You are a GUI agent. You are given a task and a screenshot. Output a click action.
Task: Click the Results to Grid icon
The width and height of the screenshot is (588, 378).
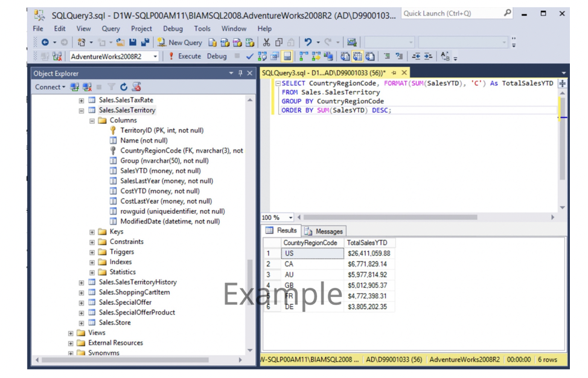(357, 57)
